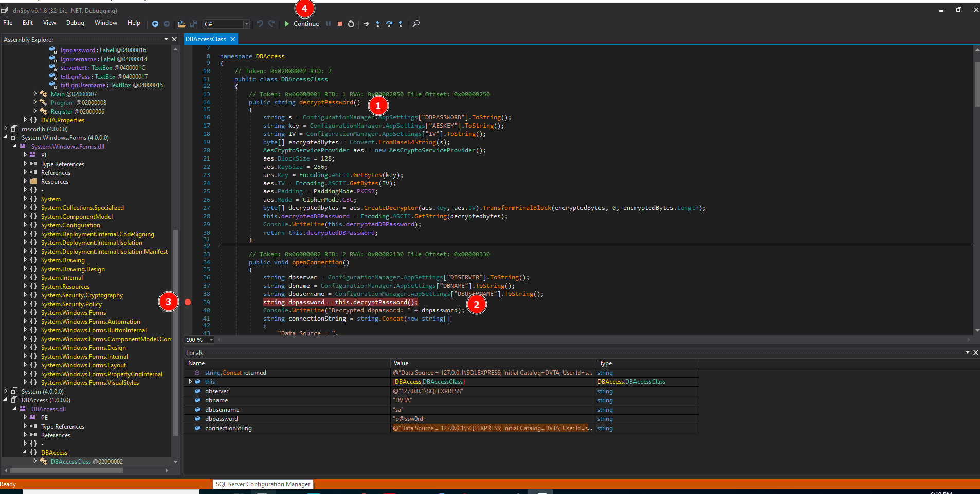Expand the 'this' variable in Locals
This screenshot has width=980, height=494.
190,382
